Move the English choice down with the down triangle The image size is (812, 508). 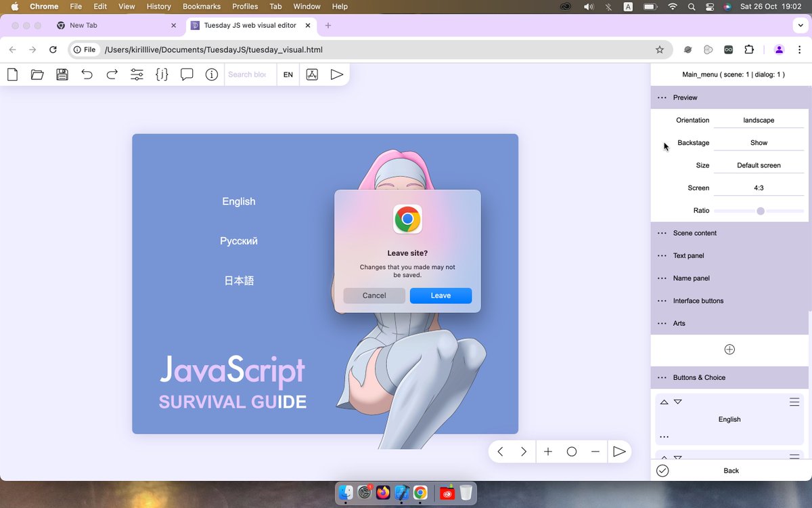coord(677,402)
